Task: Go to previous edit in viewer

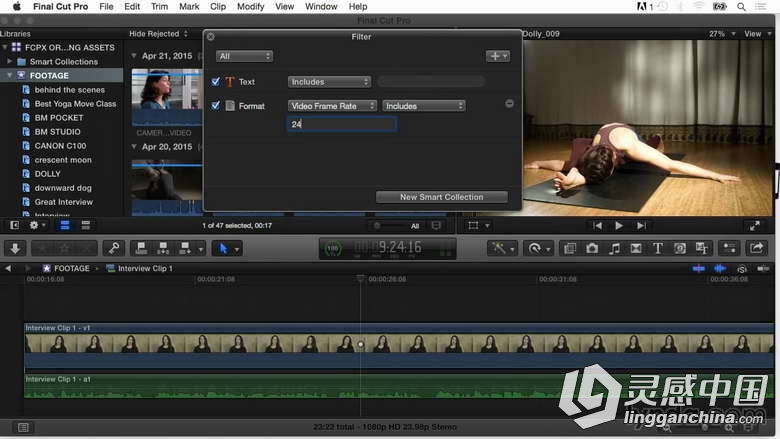Action: click(597, 226)
